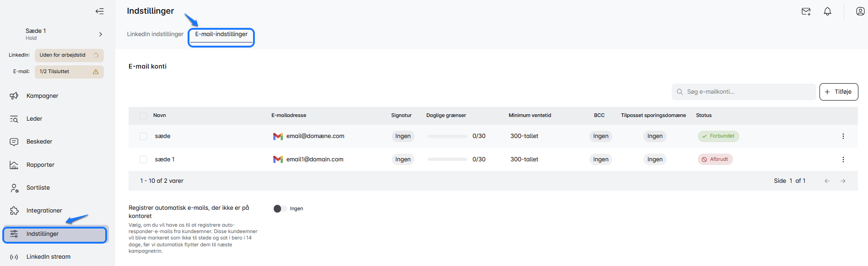Click the Afbrudt status badge

(x=715, y=160)
